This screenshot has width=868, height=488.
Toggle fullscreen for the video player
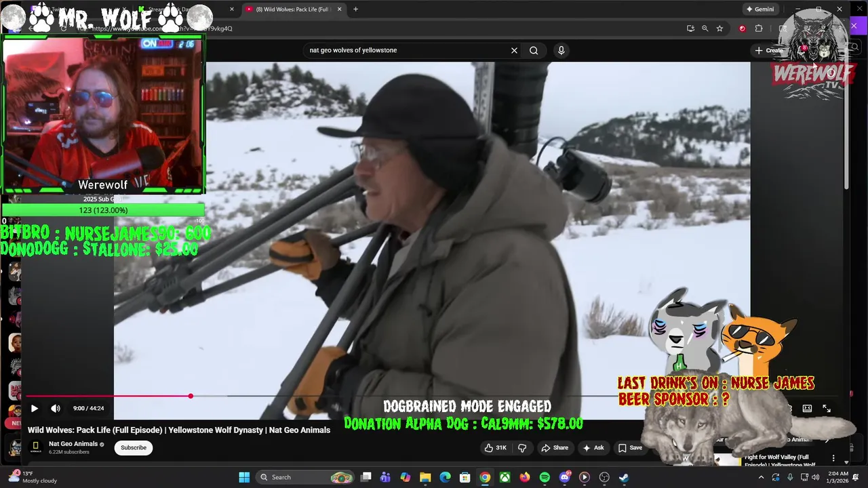(x=827, y=408)
